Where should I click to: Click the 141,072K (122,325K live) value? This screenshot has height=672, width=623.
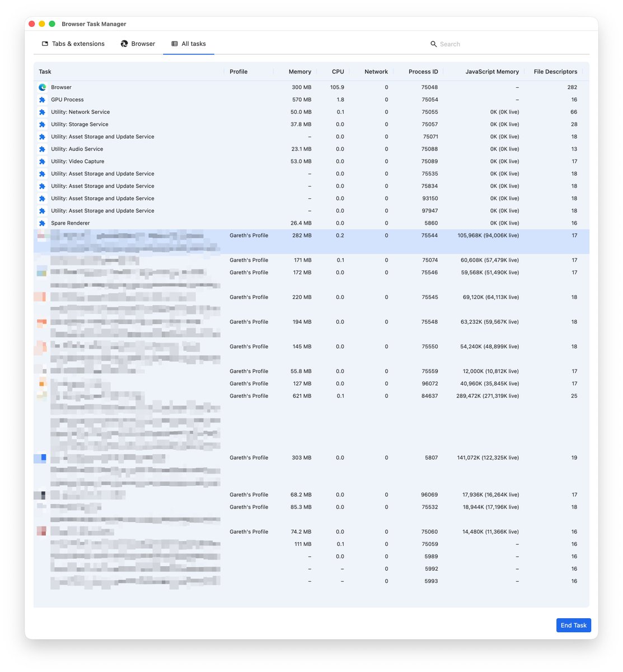point(488,458)
